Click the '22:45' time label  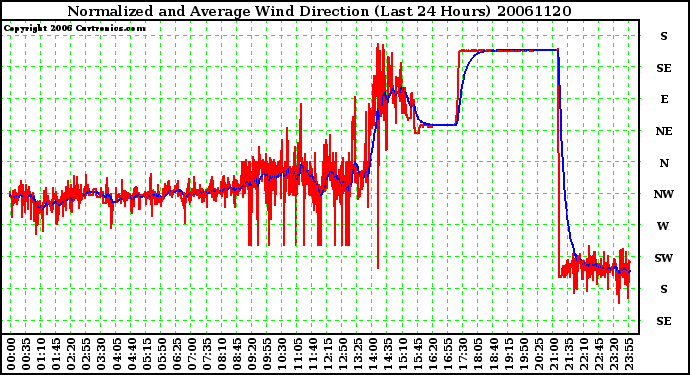point(598,354)
